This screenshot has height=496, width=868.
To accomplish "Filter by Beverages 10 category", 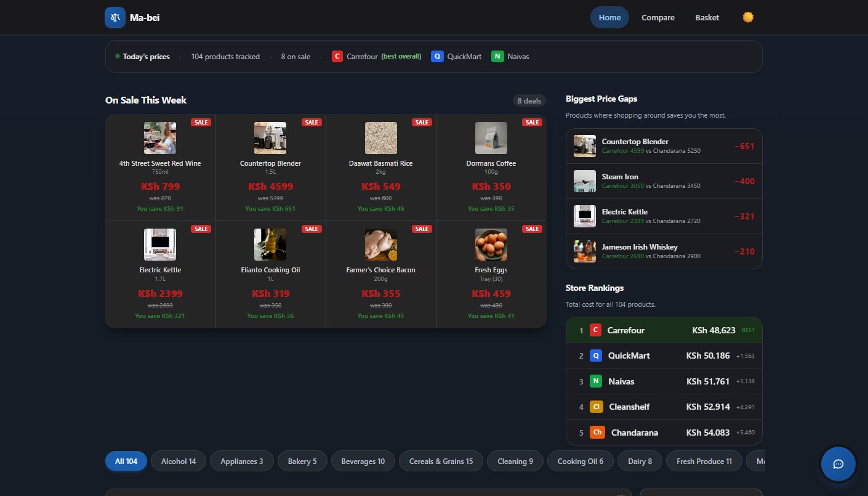I will pos(363,461).
